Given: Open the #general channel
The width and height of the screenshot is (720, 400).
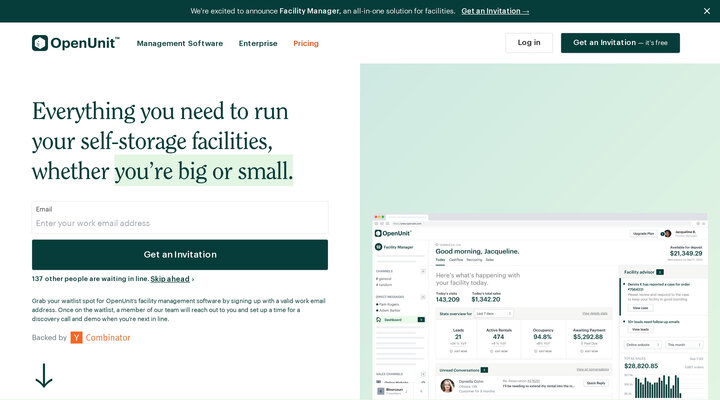Looking at the screenshot, I should (x=383, y=279).
